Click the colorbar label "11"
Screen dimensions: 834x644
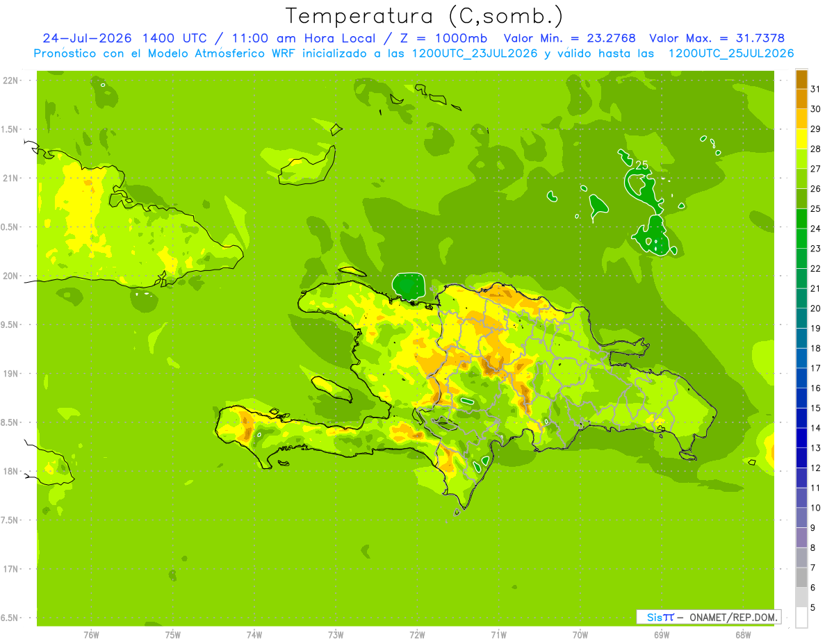coord(816,488)
